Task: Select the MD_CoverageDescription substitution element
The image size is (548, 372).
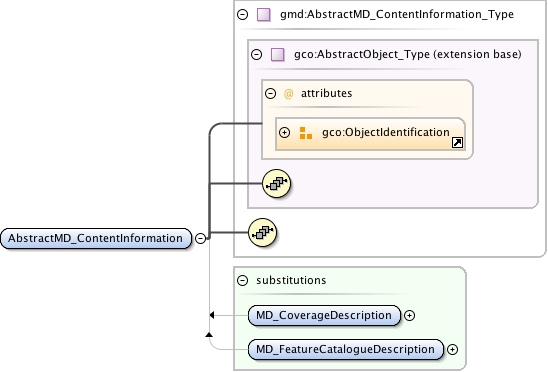Action: pyautogui.click(x=324, y=315)
